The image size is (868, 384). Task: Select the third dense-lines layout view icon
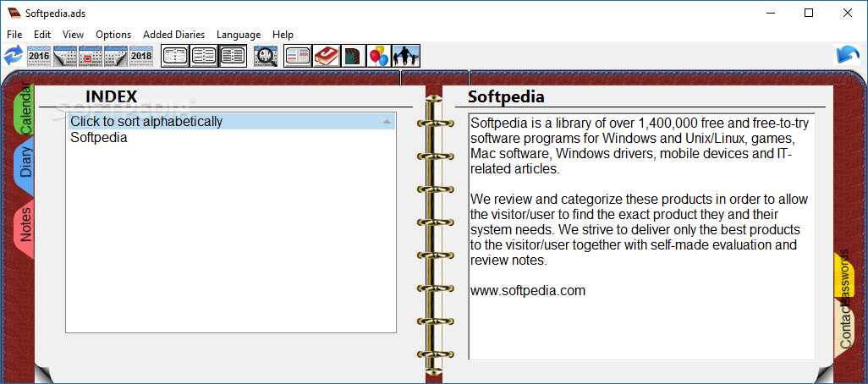(233, 56)
